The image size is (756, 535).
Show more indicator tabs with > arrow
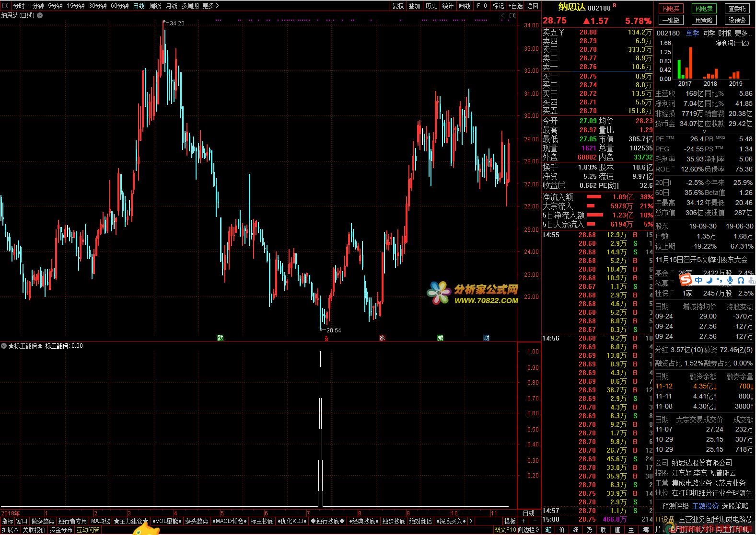pos(470,521)
